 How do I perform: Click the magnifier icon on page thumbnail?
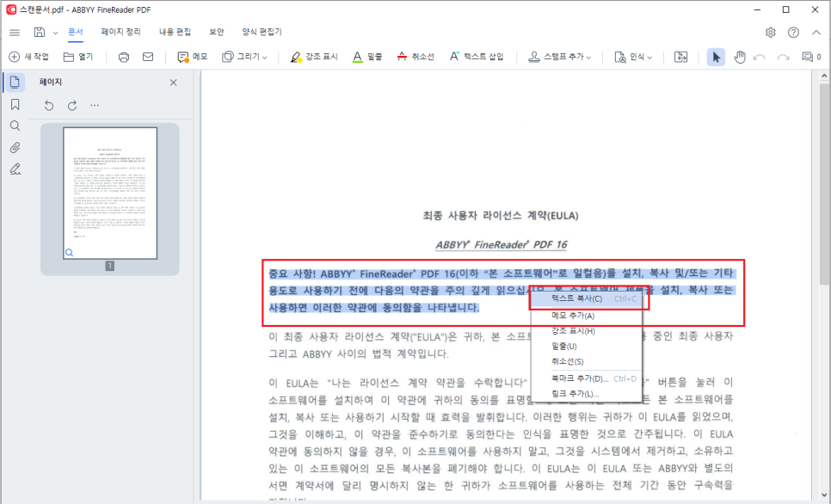click(x=69, y=253)
